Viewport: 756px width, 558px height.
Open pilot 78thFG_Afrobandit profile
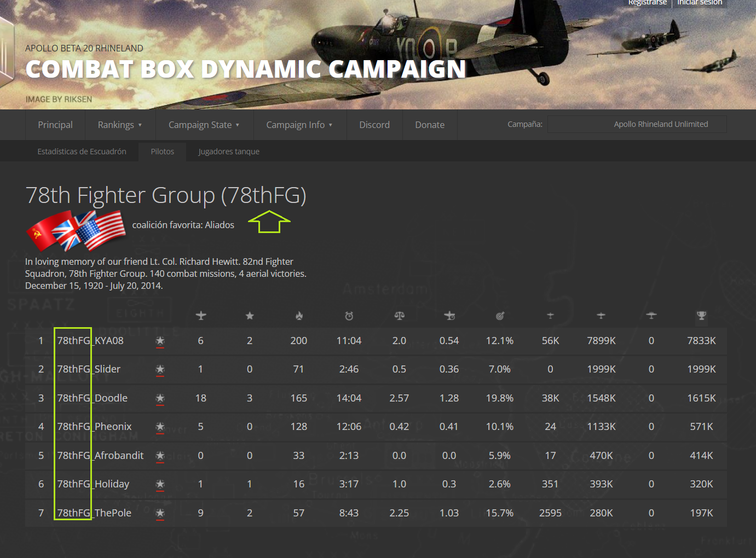click(x=100, y=455)
